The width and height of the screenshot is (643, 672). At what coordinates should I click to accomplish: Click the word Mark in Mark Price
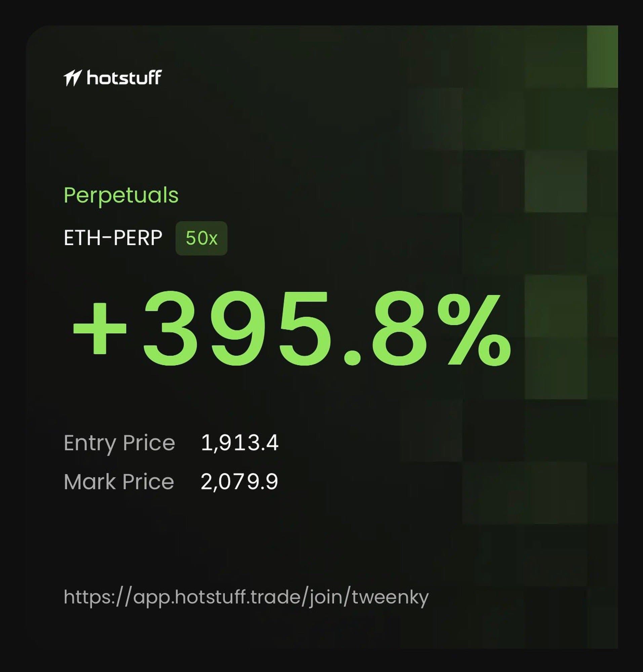90,482
